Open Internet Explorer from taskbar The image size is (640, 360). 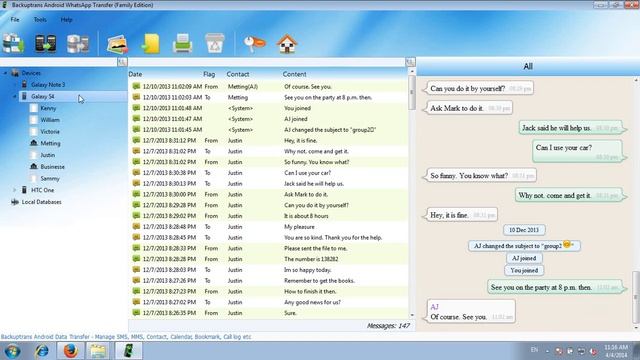[42, 351]
